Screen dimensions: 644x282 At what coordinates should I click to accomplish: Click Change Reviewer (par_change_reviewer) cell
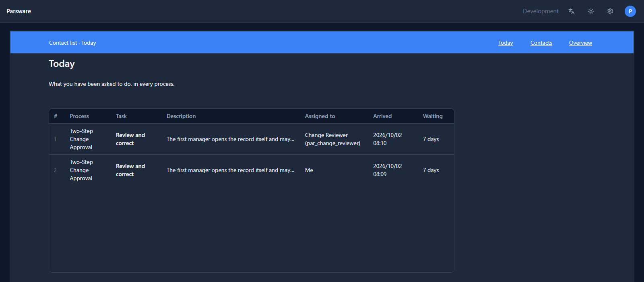332,139
